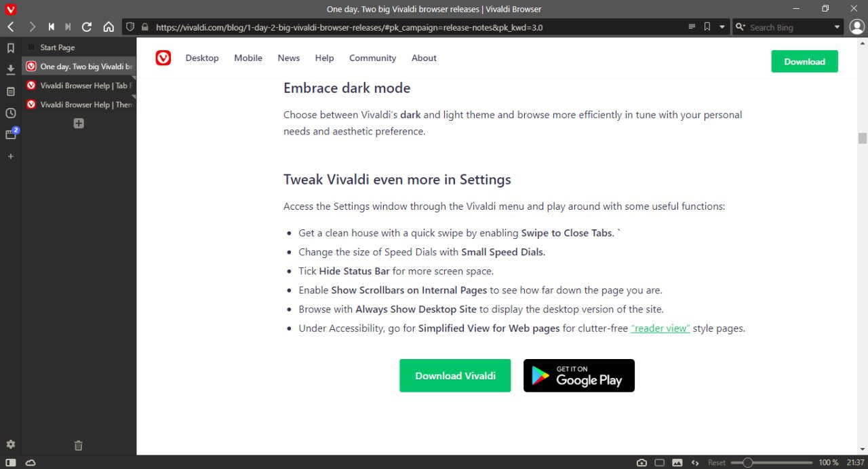Viewport: 868px width, 469px height.
Task: Reload the current page
Action: (x=87, y=27)
